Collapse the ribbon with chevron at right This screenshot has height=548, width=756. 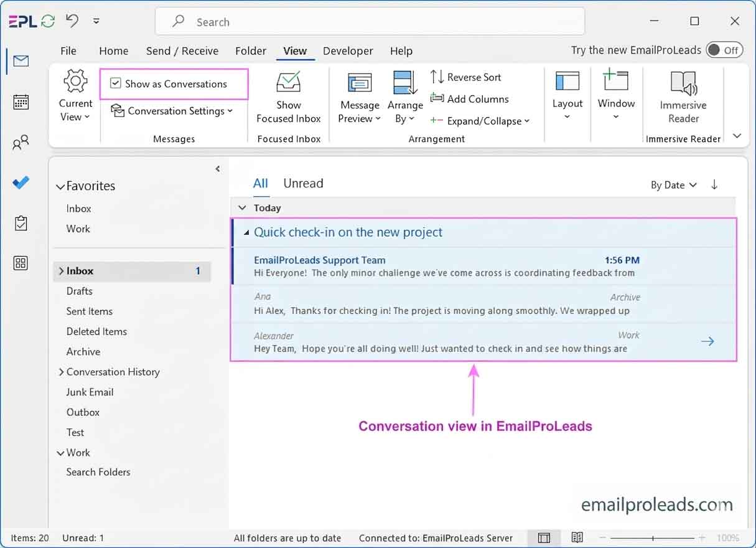tap(737, 136)
